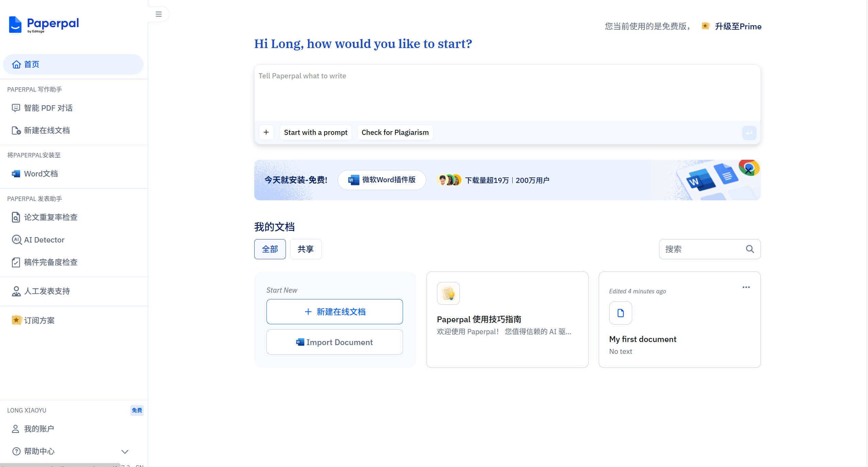Click 升级至Prime upgrade link
The height and width of the screenshot is (467, 868).
point(738,27)
